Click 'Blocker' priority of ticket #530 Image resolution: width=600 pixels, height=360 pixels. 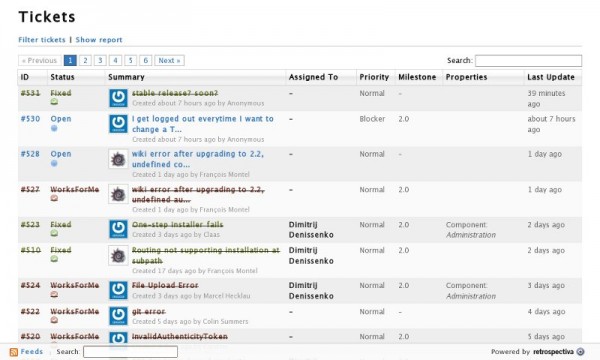click(x=372, y=119)
